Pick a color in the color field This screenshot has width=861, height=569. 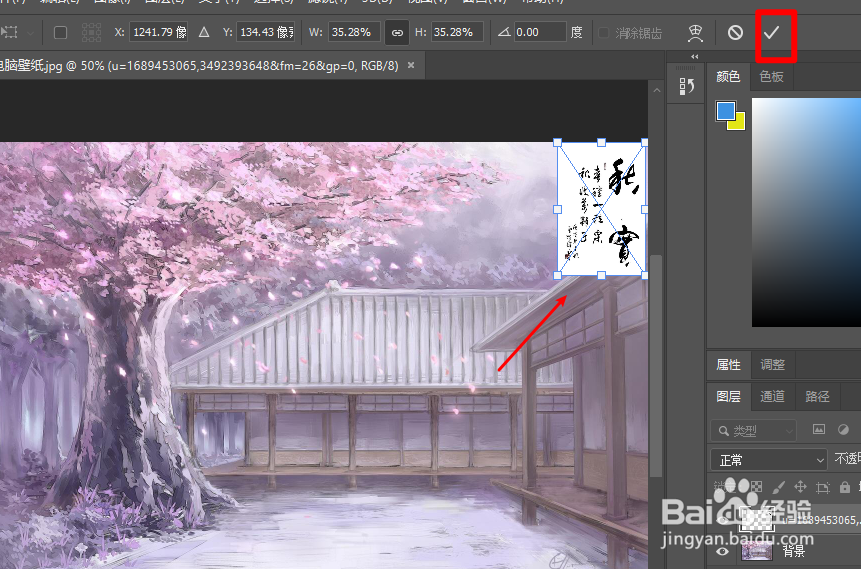pyautogui.click(x=806, y=212)
